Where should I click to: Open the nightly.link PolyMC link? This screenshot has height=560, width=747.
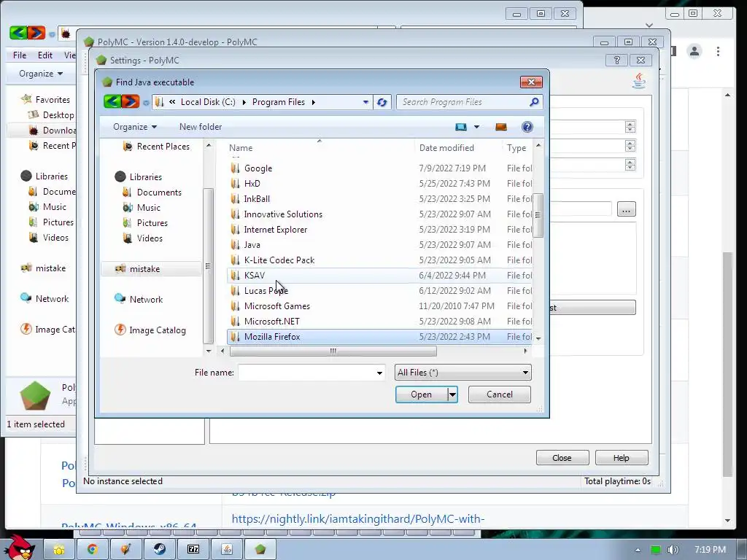point(358,519)
